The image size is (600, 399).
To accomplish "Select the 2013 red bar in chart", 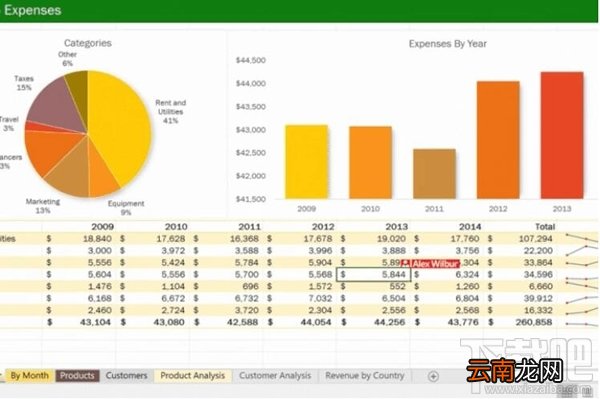I will (x=562, y=135).
